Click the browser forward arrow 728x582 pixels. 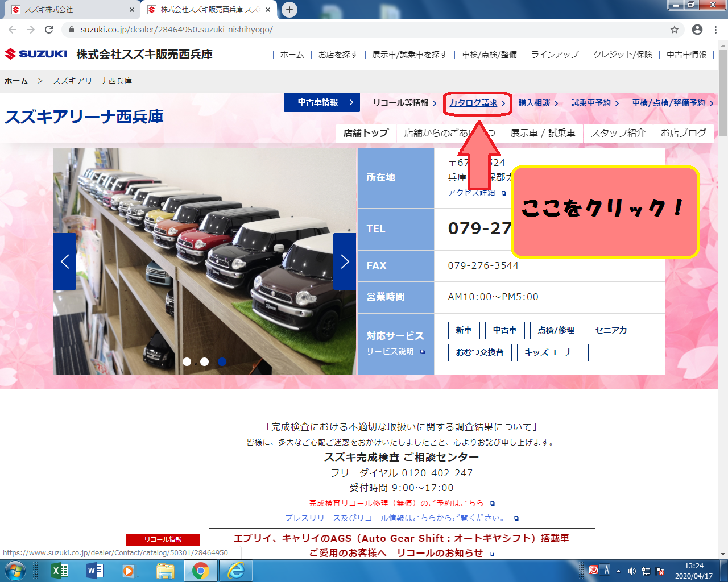[x=31, y=30]
